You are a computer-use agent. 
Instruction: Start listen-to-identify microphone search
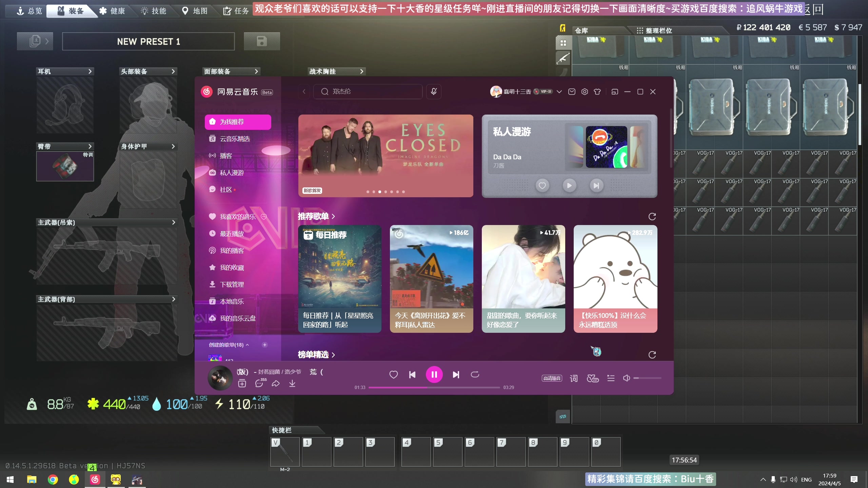coord(434,91)
